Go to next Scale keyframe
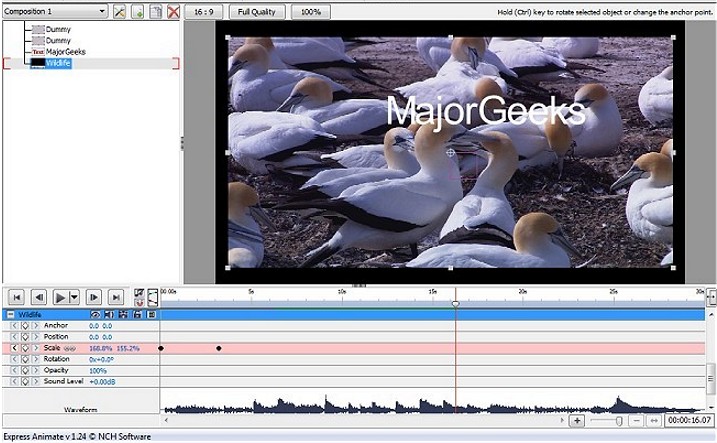This screenshot has height=443, width=717. (x=36, y=348)
